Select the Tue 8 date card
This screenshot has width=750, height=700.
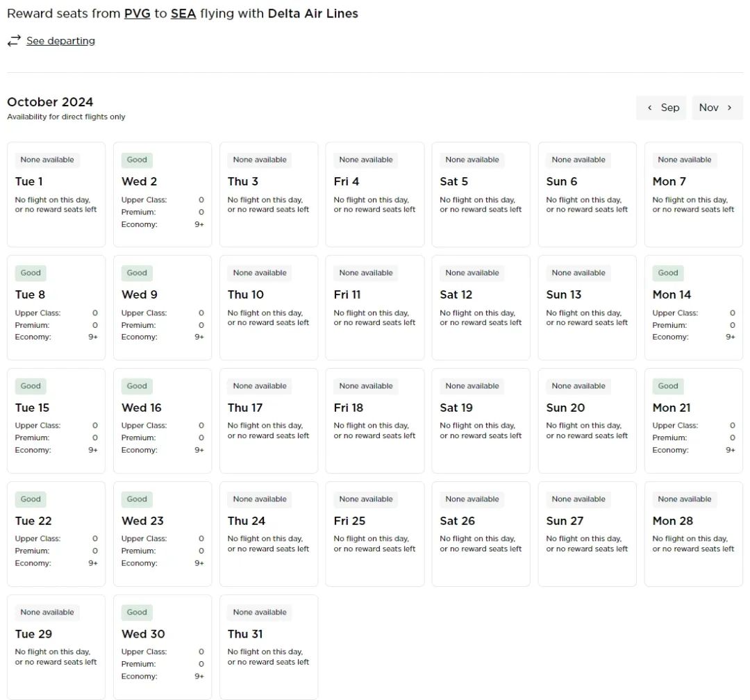[56, 308]
